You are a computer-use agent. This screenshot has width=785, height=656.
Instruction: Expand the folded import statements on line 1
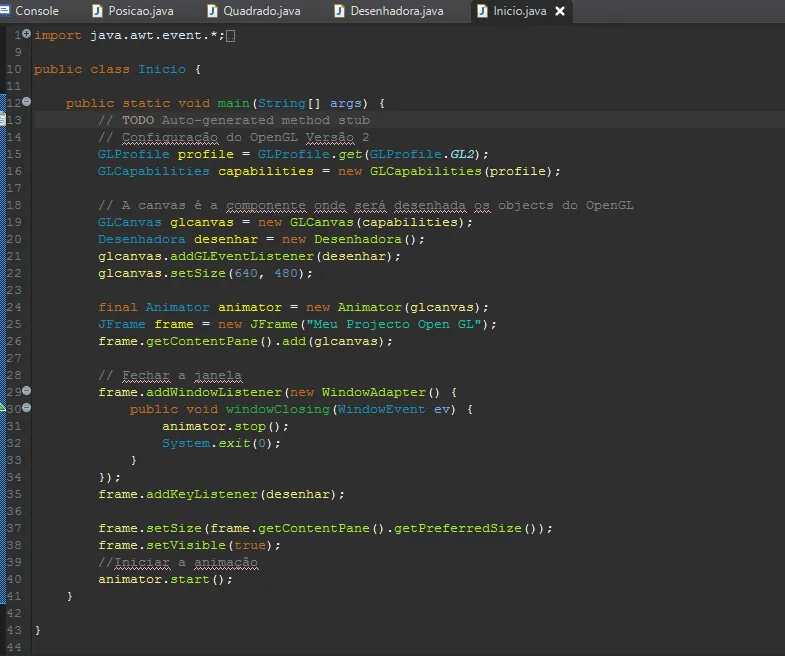[26, 34]
